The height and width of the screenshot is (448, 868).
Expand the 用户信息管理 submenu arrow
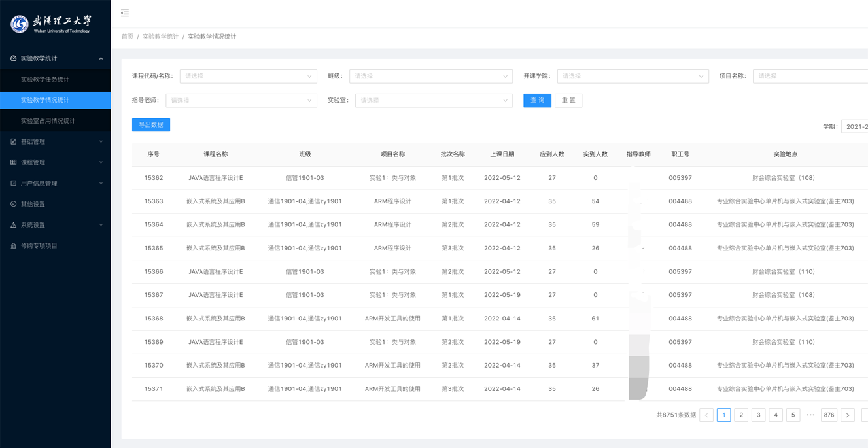pyautogui.click(x=101, y=183)
